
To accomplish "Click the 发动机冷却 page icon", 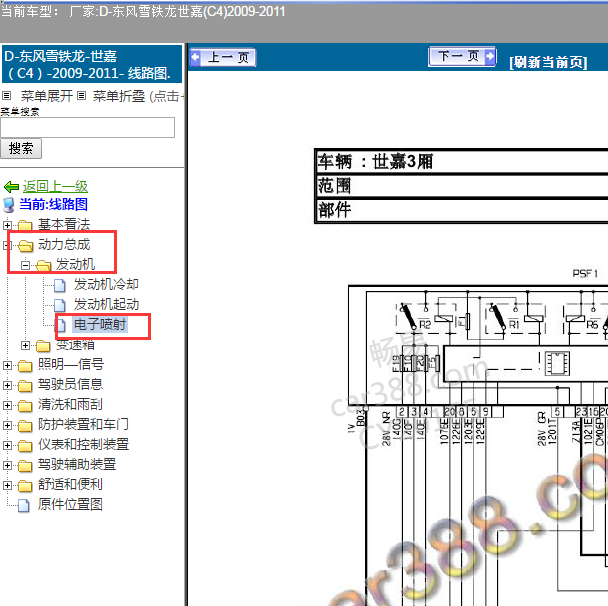I will coord(59,285).
